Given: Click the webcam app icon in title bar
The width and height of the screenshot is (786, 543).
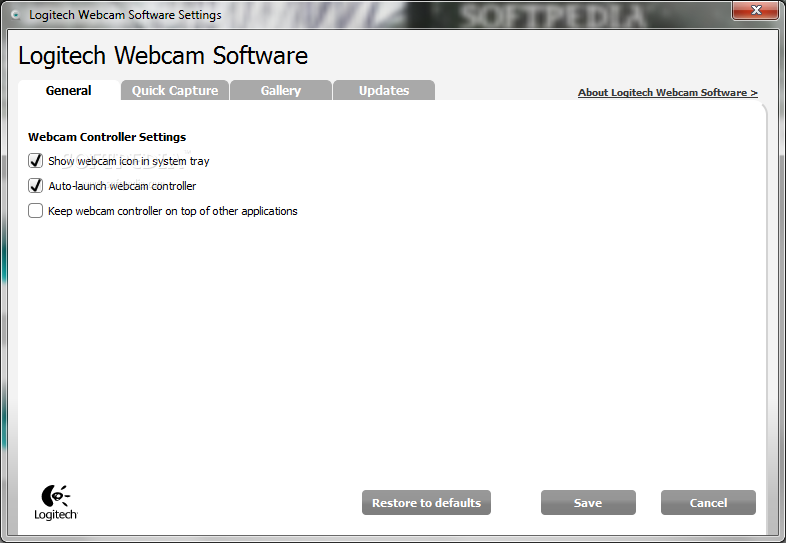Looking at the screenshot, I should click(x=16, y=15).
